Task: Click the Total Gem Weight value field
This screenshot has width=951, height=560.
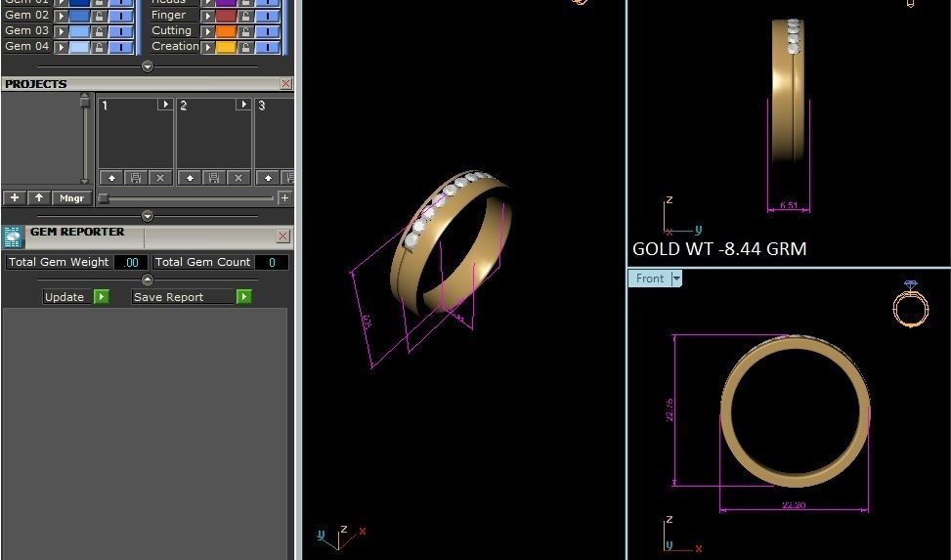Action: (130, 262)
